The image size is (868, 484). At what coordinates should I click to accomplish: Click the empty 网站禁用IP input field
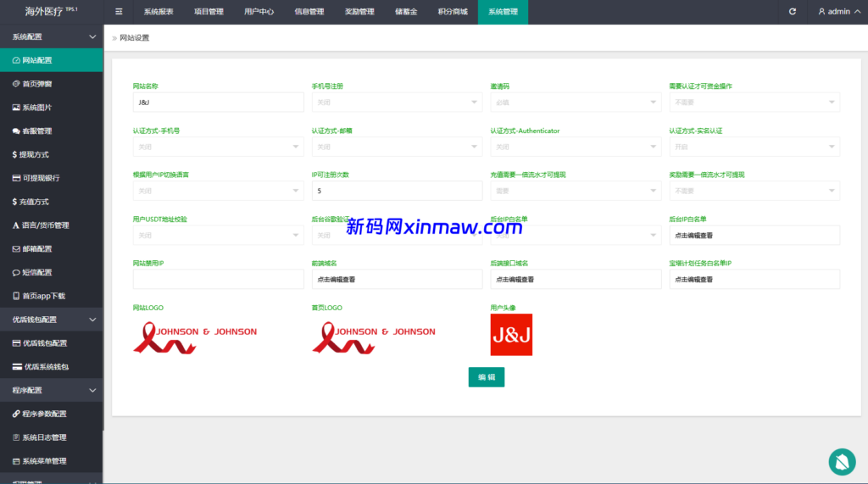[218, 280]
